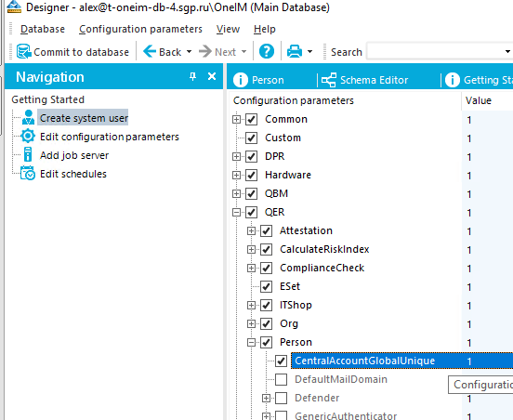Uncheck the Hardware checkbox
The width and height of the screenshot is (513, 420).
(x=251, y=176)
